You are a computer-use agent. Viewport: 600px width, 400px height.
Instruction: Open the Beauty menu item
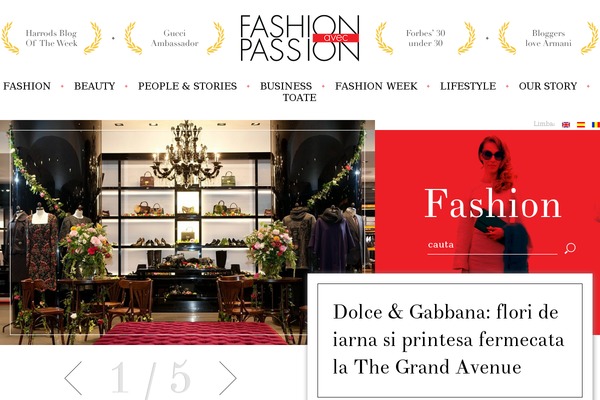(x=95, y=86)
